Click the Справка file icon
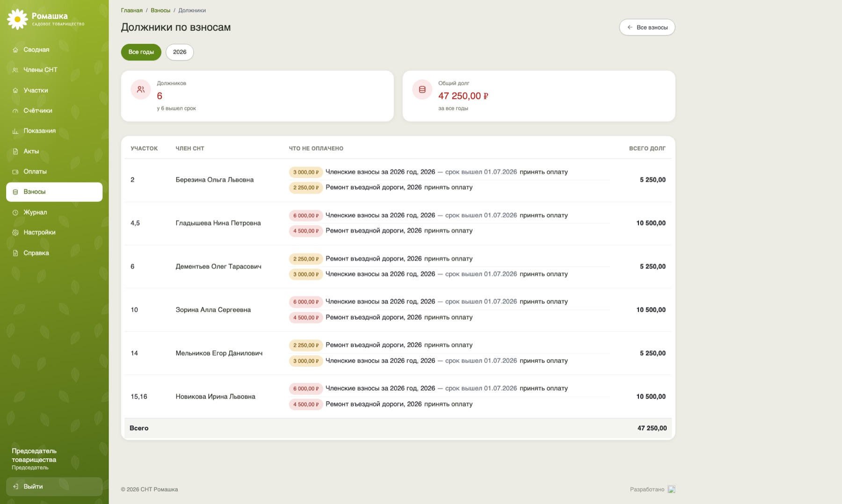 click(x=15, y=253)
